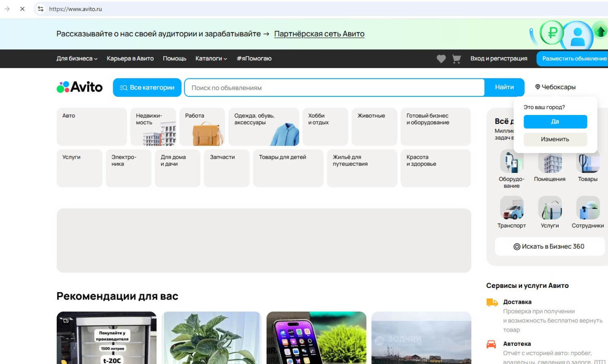The height and width of the screenshot is (364, 608).
Task: Stop page loading with X button
Action: pyautogui.click(x=22, y=9)
